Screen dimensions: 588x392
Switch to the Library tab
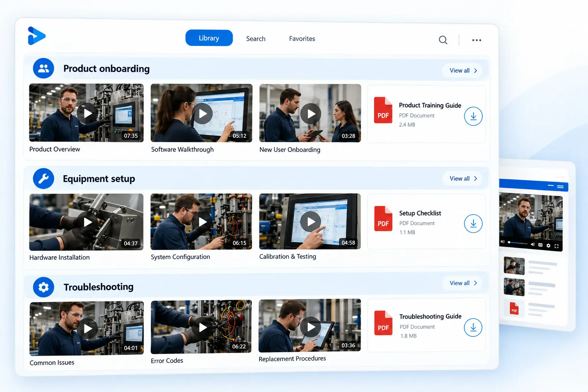(x=209, y=38)
